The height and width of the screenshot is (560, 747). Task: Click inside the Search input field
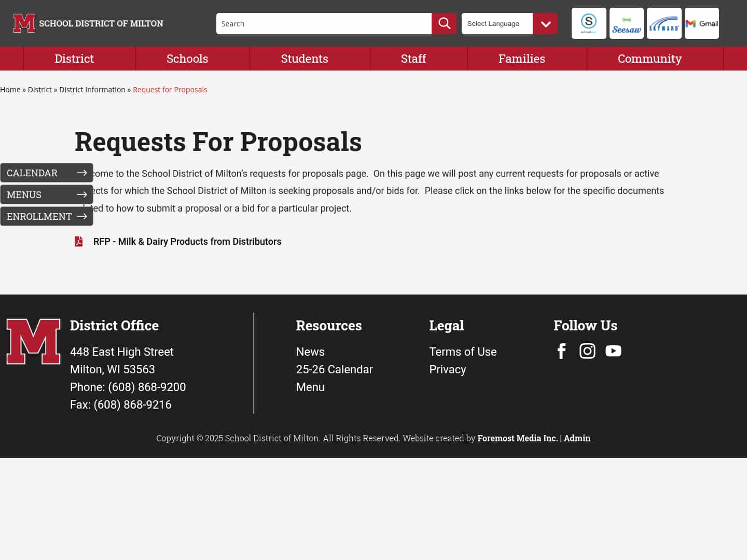[x=322, y=23]
